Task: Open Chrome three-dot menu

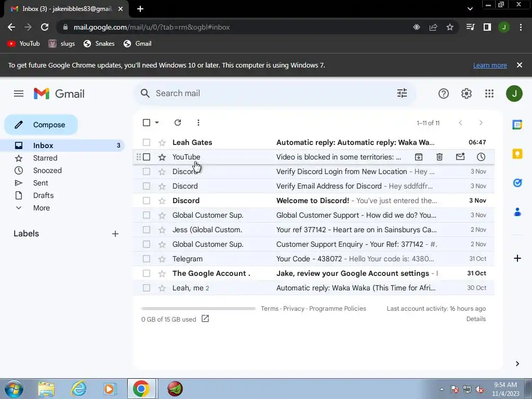Action: click(521, 27)
